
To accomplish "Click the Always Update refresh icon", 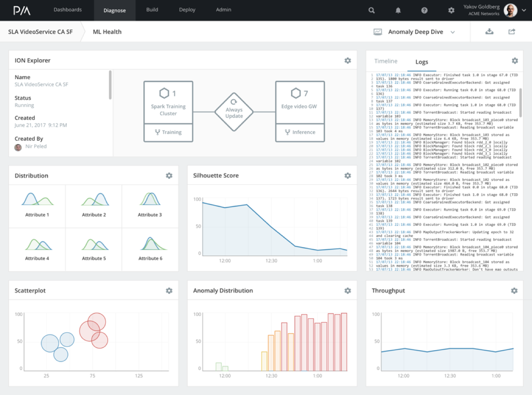I will click(x=234, y=102).
